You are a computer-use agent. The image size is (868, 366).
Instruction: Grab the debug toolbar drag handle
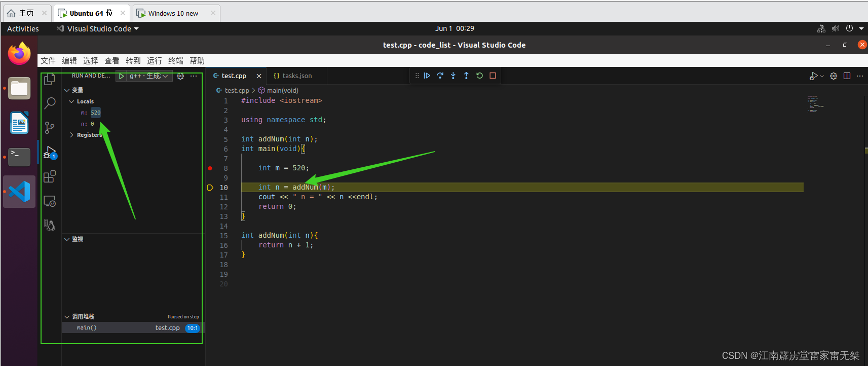pos(417,76)
